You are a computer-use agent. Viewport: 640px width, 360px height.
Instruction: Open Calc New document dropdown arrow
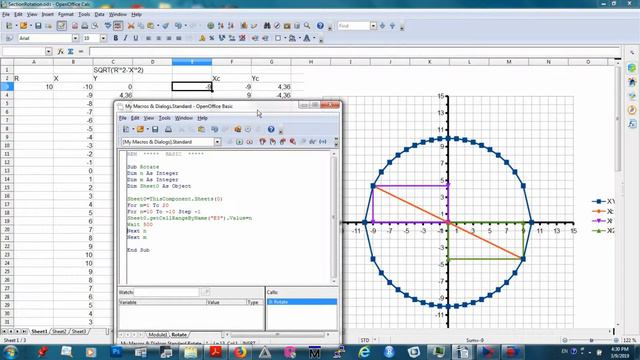point(16,26)
